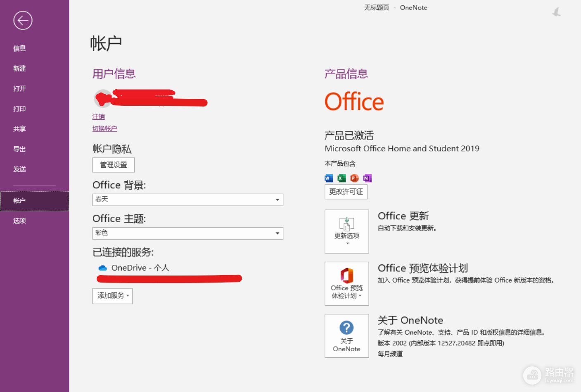Open Office 预览体验计划 button

click(347, 284)
